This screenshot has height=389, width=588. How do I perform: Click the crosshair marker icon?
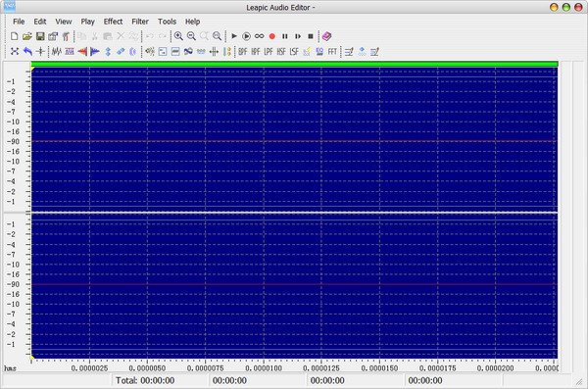pos(40,51)
